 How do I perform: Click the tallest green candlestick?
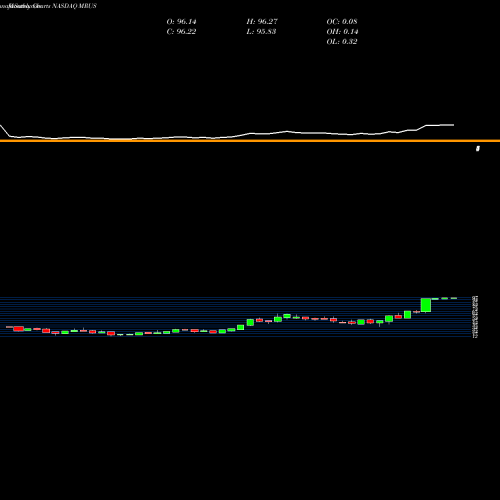point(426,305)
